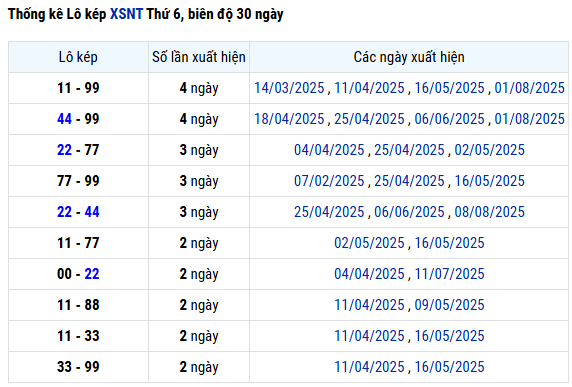Click '2 ngày' in the 11 - 88 row
Screen dimensions: 572x387
[199, 305]
